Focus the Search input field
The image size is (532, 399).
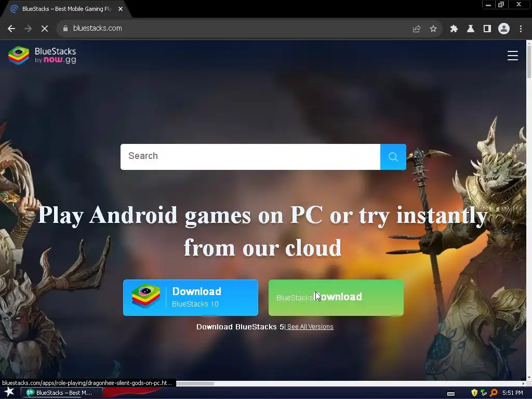coord(250,157)
